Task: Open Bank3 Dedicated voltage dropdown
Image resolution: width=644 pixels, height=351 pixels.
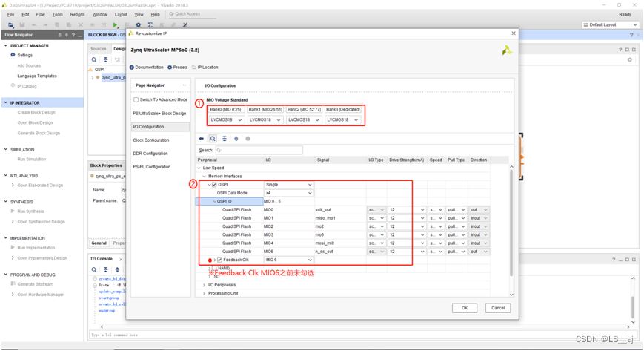Action: [342, 119]
